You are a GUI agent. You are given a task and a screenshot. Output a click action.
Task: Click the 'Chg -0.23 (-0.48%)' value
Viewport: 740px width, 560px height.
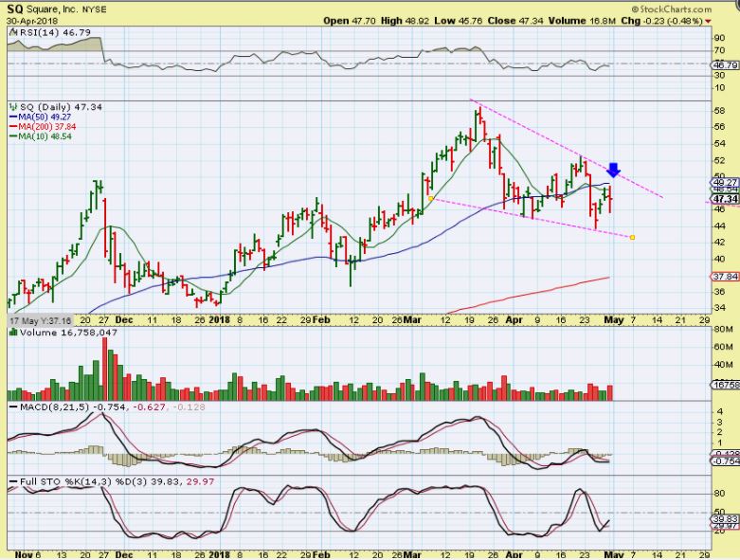point(661,21)
